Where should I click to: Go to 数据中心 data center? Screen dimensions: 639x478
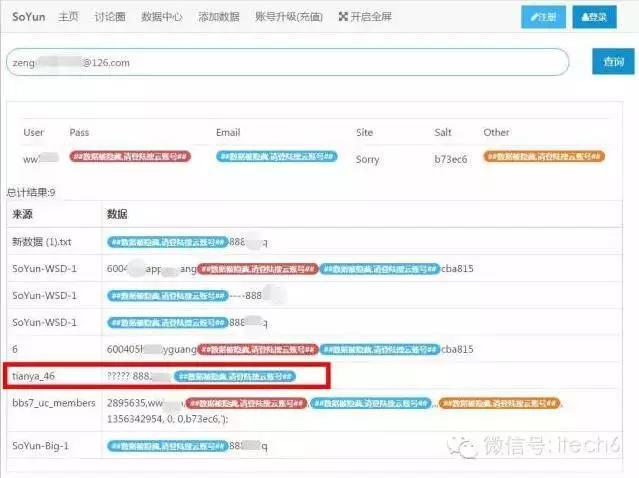coord(162,17)
